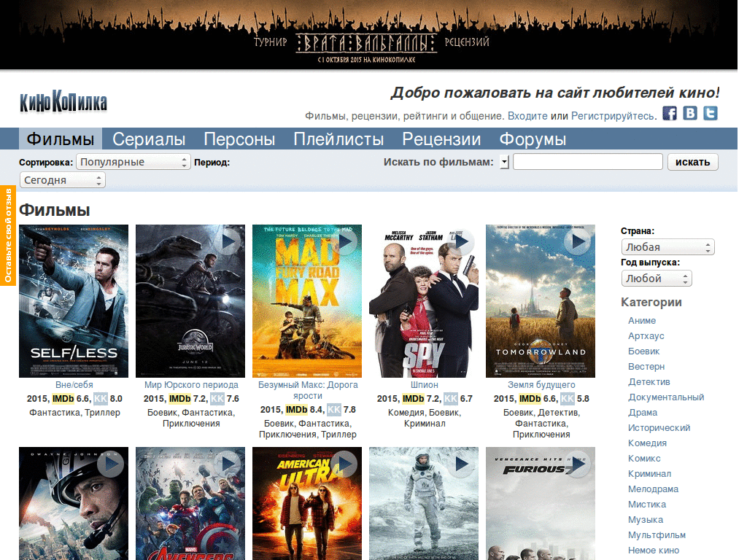Expand the search type arrow beside Искать по фильмам
Viewport: 747px width, 560px height.
point(504,163)
